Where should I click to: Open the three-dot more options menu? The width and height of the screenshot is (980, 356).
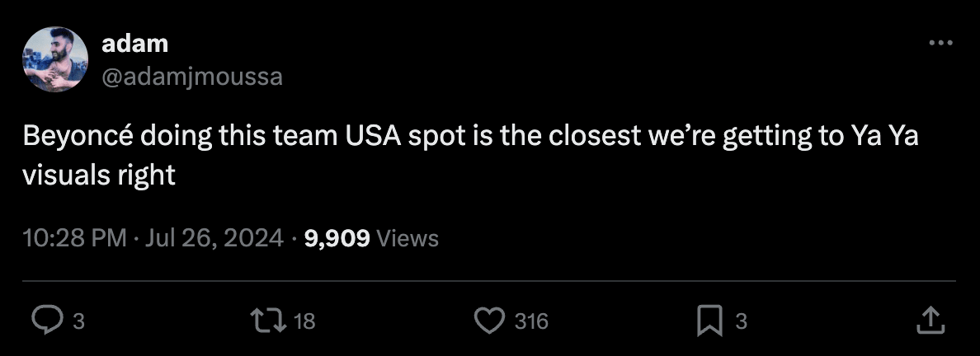(x=940, y=44)
